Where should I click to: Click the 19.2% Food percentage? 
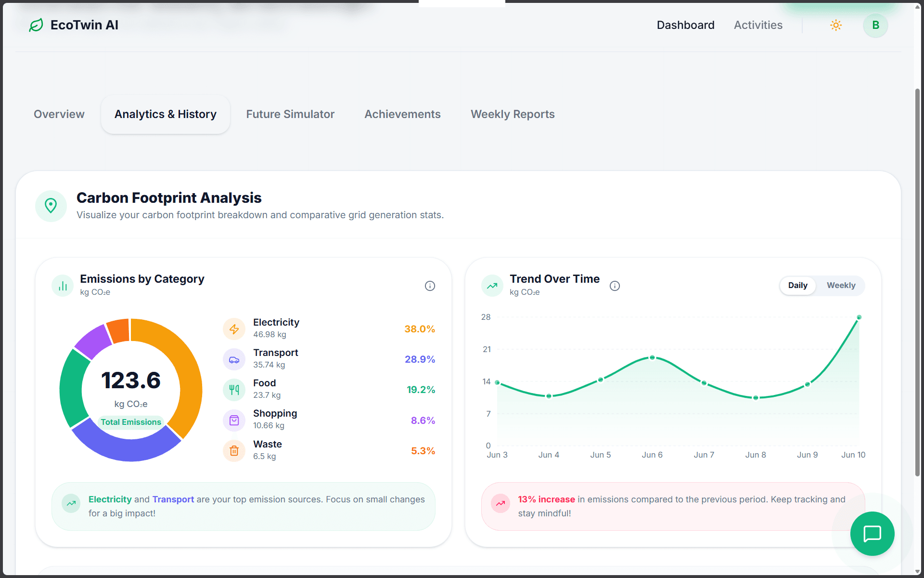click(421, 390)
